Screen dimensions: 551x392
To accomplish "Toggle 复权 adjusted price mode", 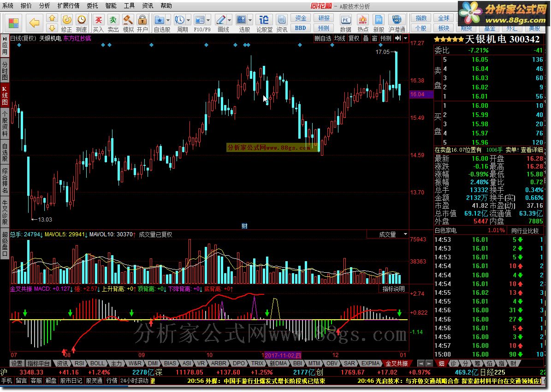I will pyautogui.click(x=354, y=38).
